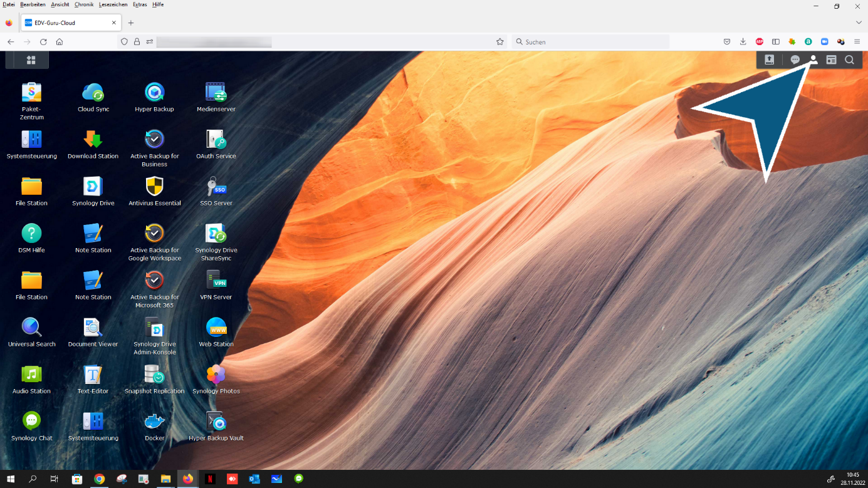Open the Ansicht menu
This screenshot has width=868, height=488.
pos(60,4)
